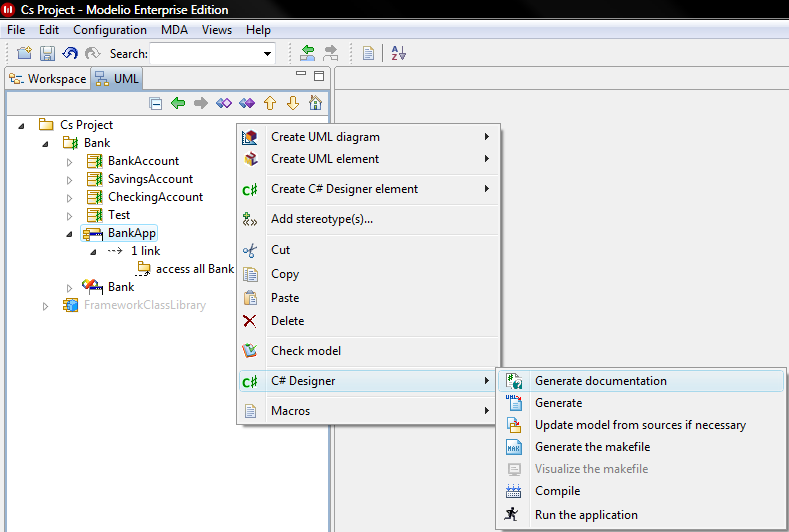Choose Create UML element
This screenshot has height=532, width=789.
click(x=368, y=159)
